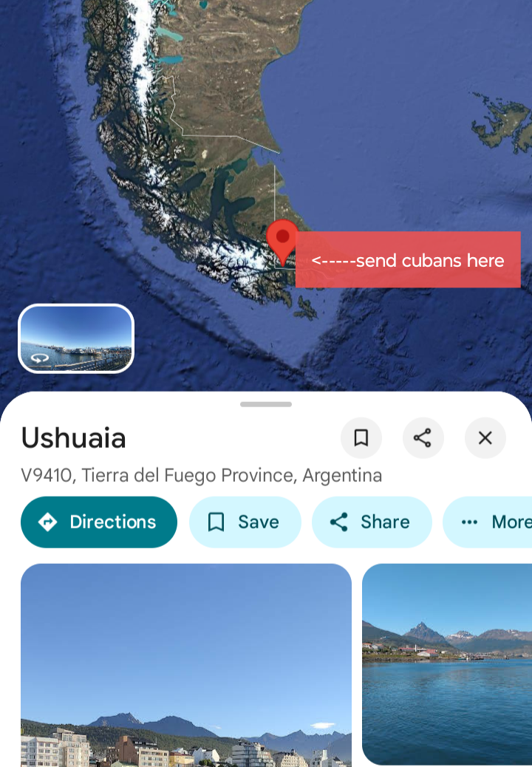Tap the round share icon in the header
This screenshot has width=532, height=767.
(x=423, y=437)
